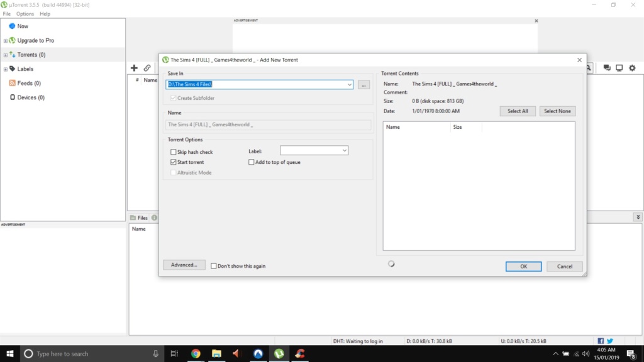Open Feeds (0) in sidebar
The width and height of the screenshot is (644, 362).
[29, 83]
